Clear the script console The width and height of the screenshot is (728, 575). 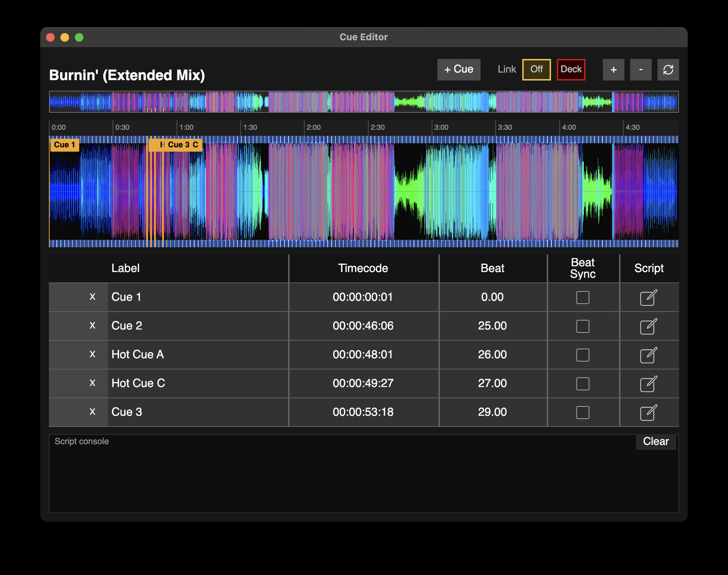pos(656,442)
